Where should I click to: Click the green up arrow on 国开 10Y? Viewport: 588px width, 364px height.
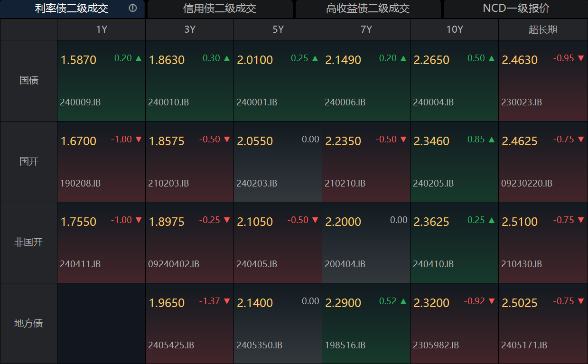[x=491, y=139]
